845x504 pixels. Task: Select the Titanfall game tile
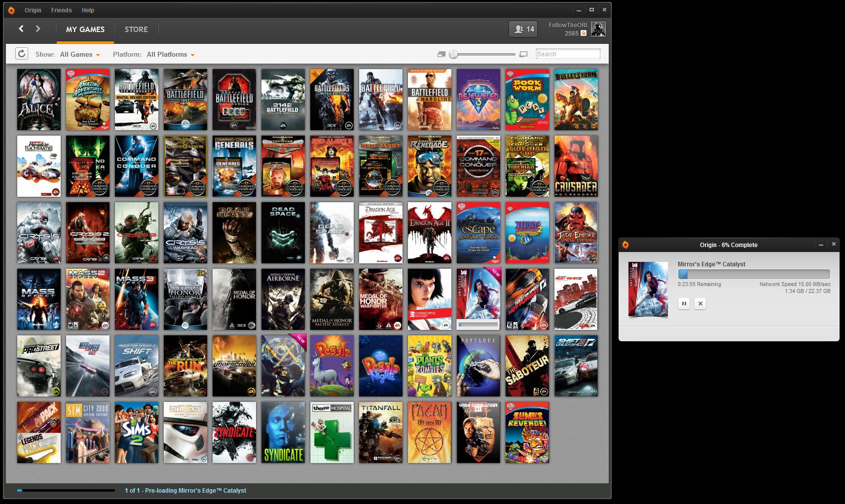[381, 432]
